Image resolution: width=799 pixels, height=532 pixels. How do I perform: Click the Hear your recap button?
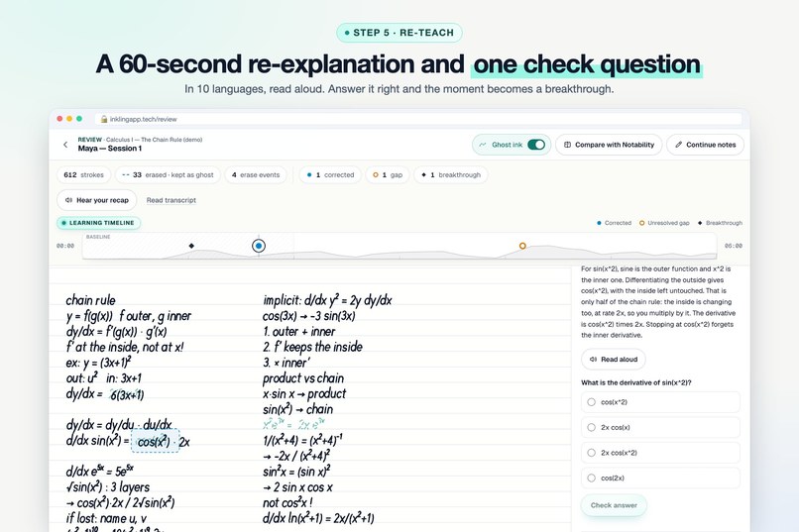coord(97,200)
